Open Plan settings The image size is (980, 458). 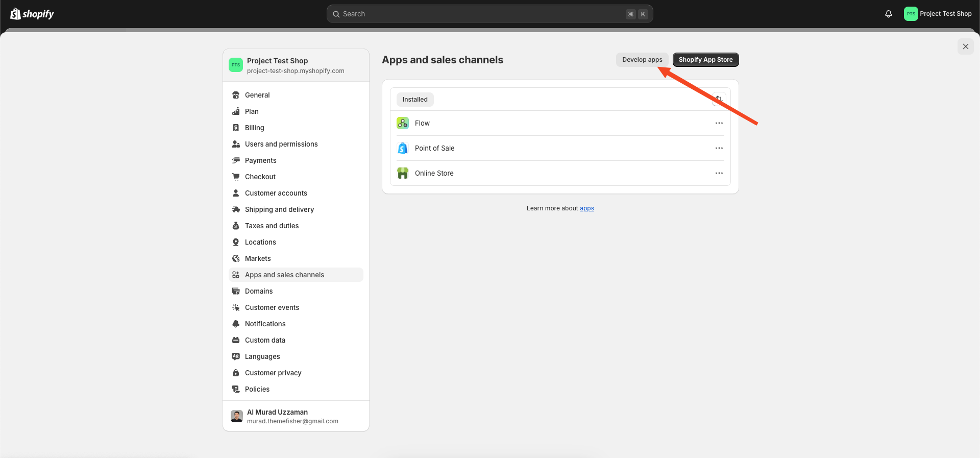point(296,111)
